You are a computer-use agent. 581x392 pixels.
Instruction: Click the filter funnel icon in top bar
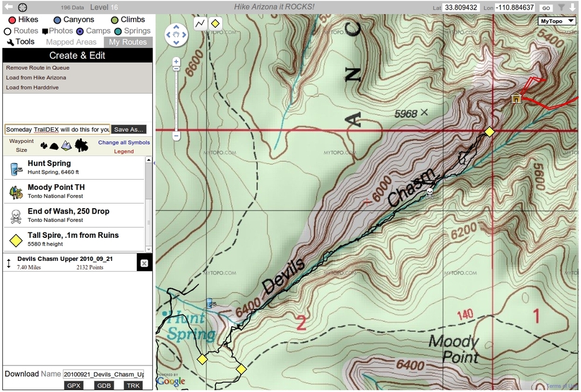point(562,7)
